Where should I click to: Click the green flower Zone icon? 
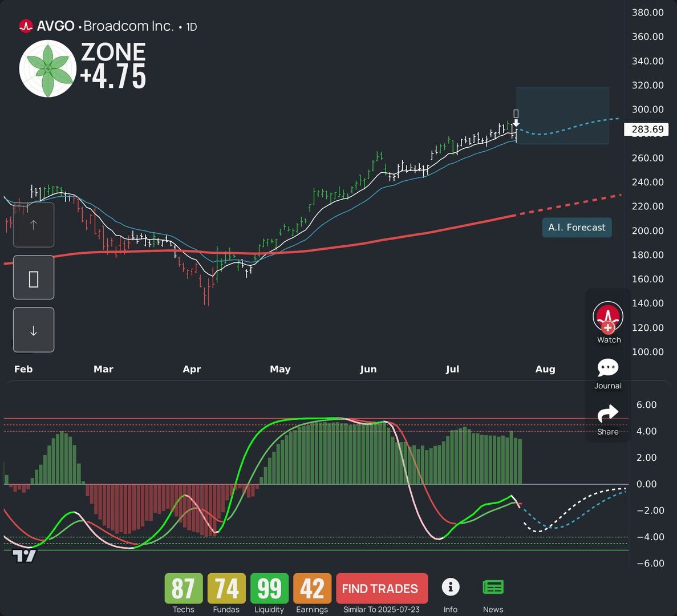pyautogui.click(x=48, y=68)
